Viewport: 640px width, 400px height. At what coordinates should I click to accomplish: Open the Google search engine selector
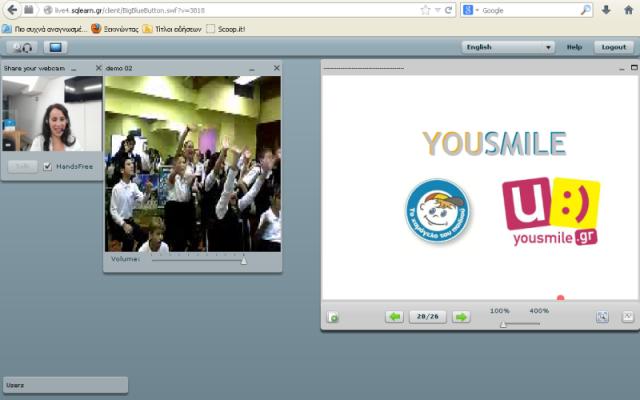(x=470, y=10)
